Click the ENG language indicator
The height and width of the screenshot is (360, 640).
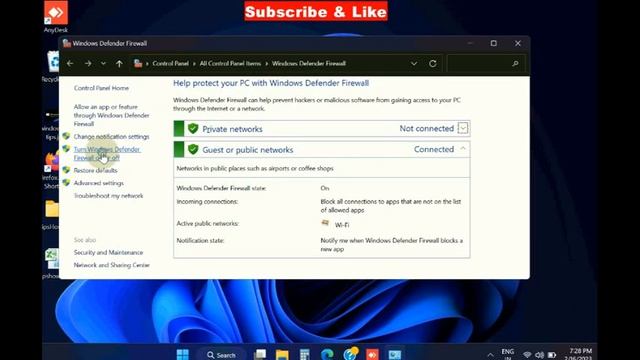click(x=508, y=354)
